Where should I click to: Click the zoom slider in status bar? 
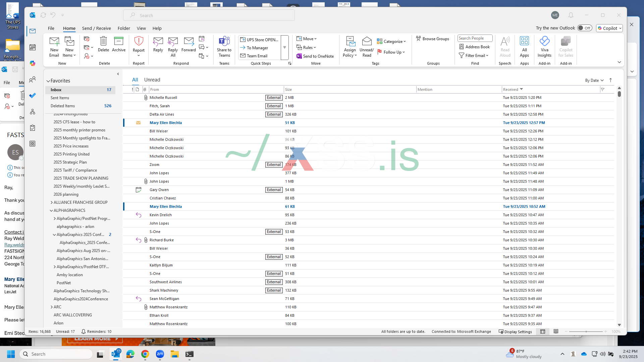(x=586, y=331)
